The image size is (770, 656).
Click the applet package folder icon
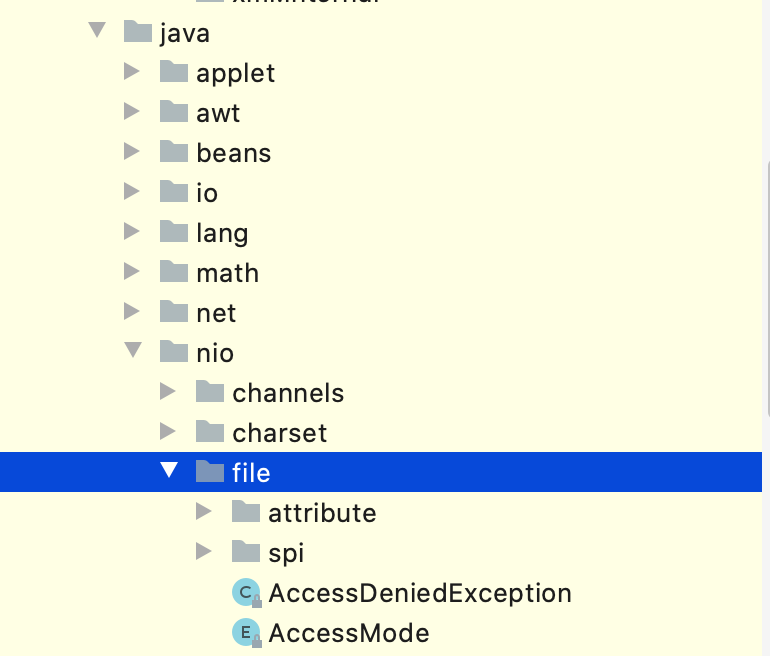(x=174, y=72)
